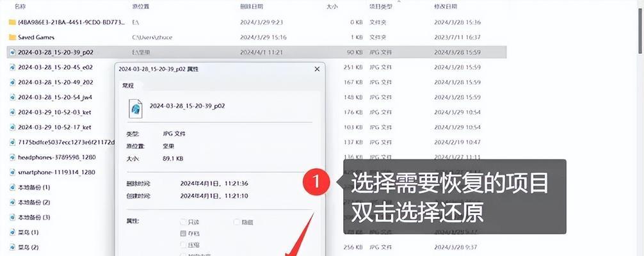Click the modified date 2023/7/11 16:37
The height and width of the screenshot is (256, 644).
click(457, 37)
